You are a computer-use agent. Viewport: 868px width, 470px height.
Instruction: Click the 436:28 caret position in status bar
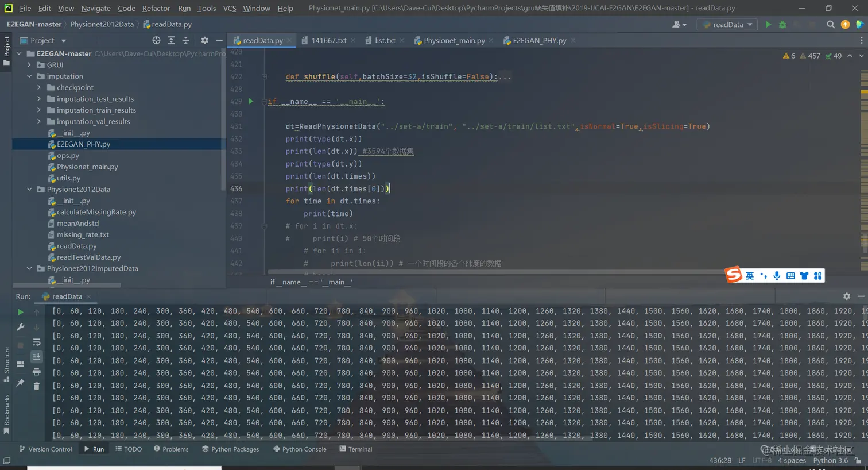[x=720, y=460]
